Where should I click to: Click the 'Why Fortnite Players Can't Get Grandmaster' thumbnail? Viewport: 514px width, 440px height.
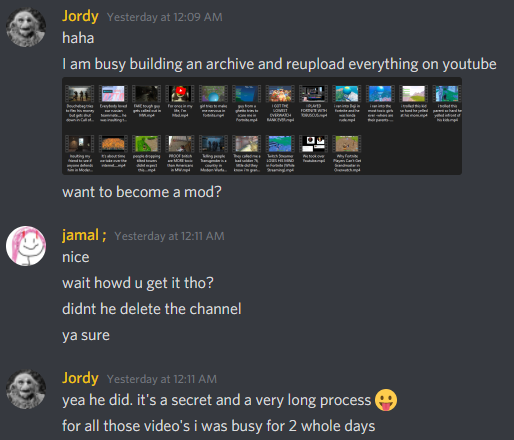pyautogui.click(x=347, y=144)
